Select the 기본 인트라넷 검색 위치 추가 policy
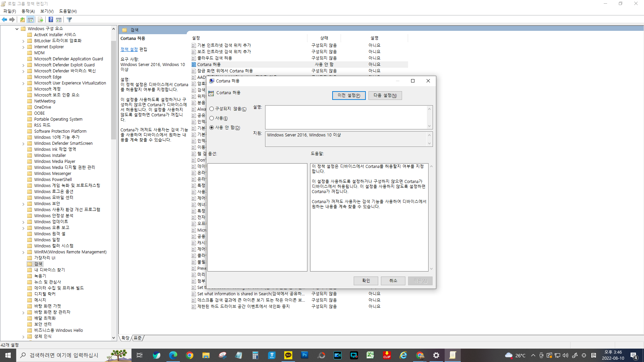 click(x=224, y=45)
